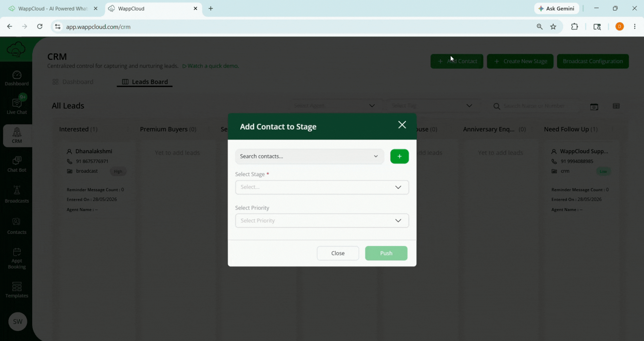Close the active WappCloud browser tab

click(196, 8)
